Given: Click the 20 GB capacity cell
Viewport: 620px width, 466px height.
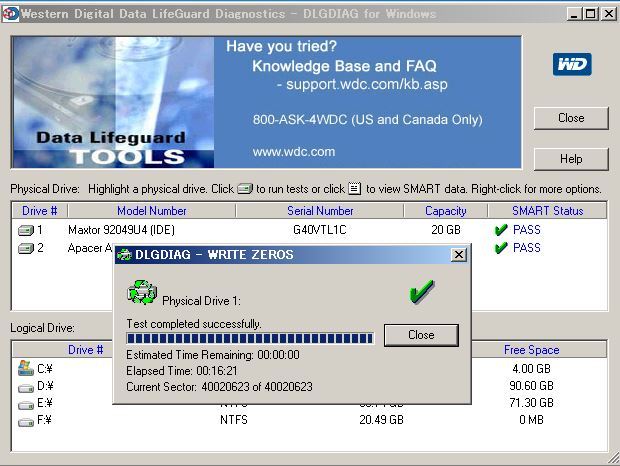Looking at the screenshot, I should pos(446,230).
